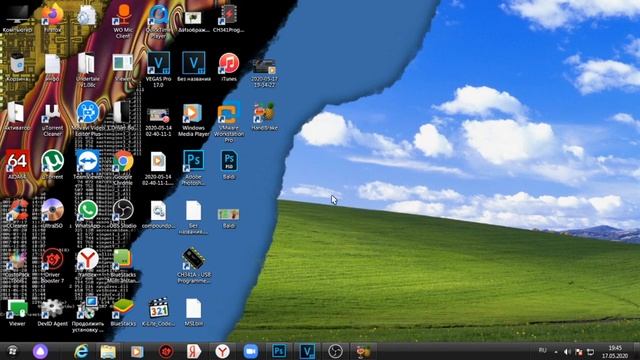Launch the Adobe Photoshop desktop shortcut
640x360 pixels.
[x=194, y=168]
